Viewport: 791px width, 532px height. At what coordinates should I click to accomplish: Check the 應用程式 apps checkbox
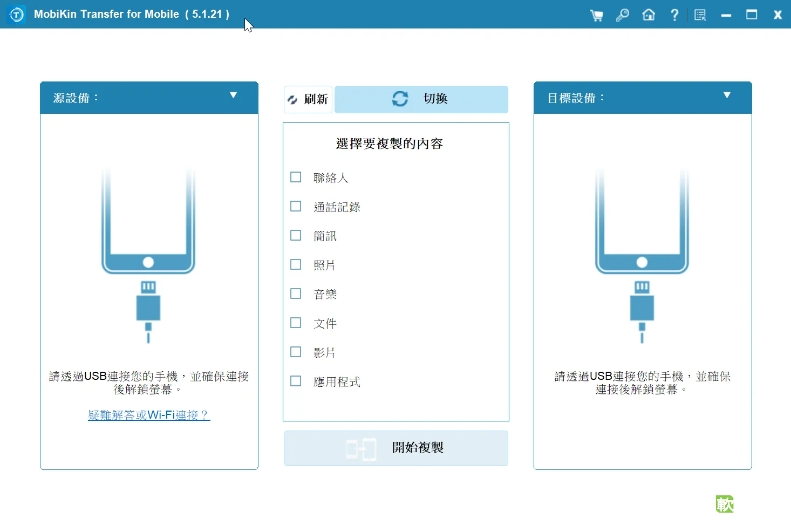point(296,381)
